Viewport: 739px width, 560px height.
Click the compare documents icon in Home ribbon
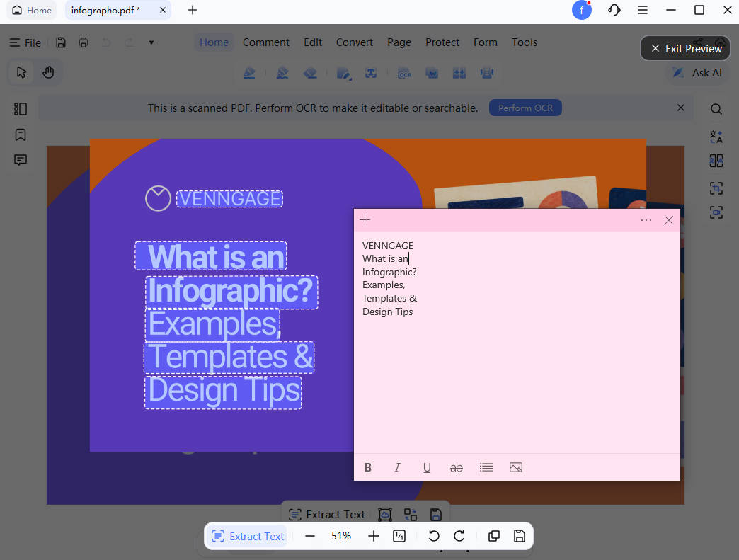(459, 73)
